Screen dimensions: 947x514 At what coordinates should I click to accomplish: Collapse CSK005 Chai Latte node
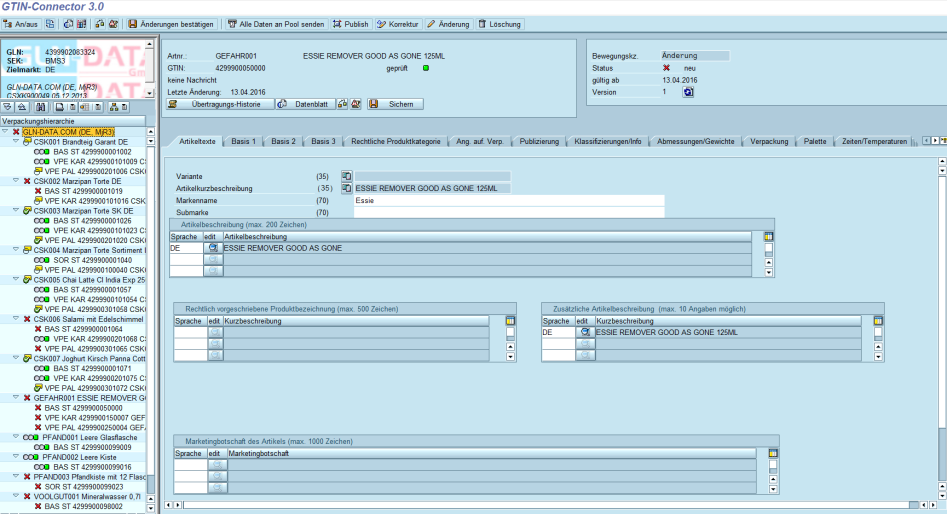(16, 279)
